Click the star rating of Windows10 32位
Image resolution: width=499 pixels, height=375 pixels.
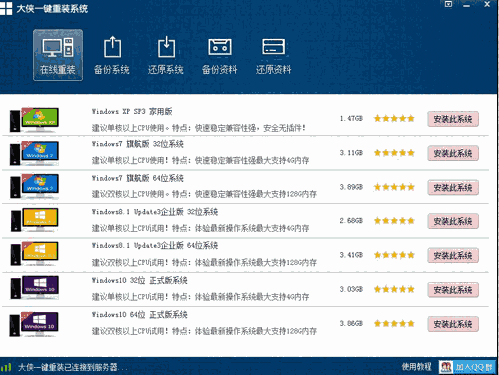[394, 289]
